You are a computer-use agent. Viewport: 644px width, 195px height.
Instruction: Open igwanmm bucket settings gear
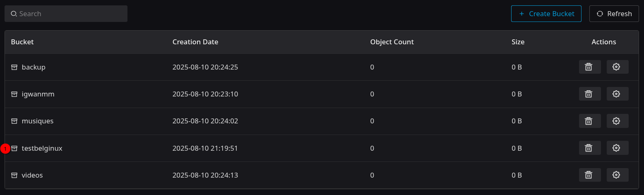click(618, 94)
